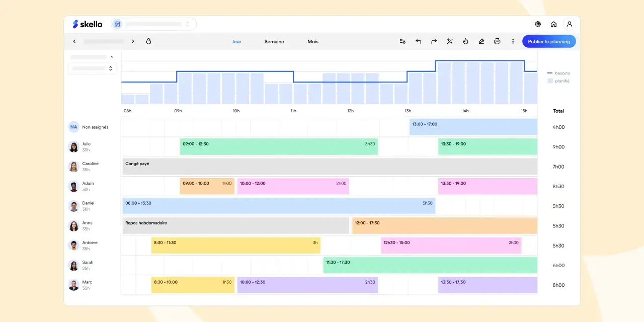
Task: Click Marc's 8h00 total
Action: (x=558, y=285)
